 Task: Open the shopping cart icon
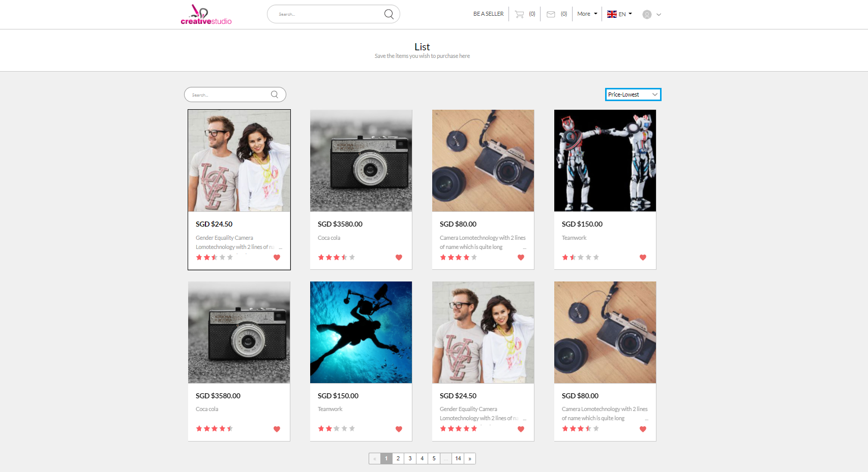519,14
